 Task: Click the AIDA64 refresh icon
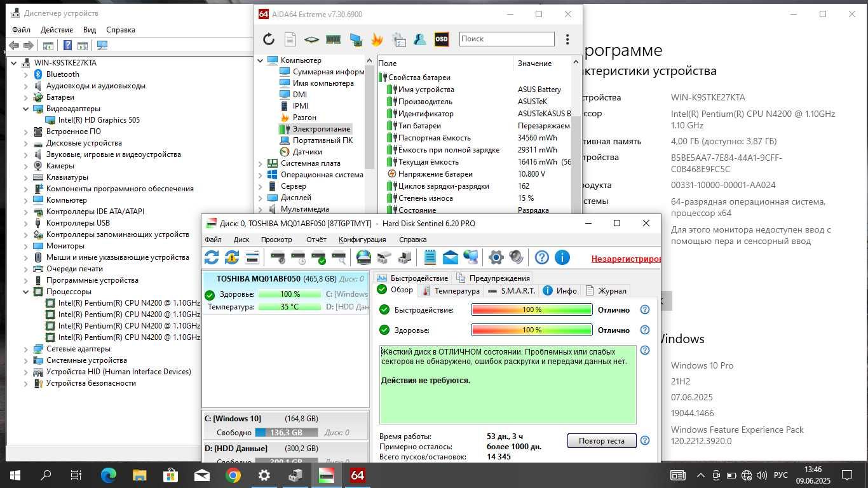pyautogui.click(x=269, y=39)
